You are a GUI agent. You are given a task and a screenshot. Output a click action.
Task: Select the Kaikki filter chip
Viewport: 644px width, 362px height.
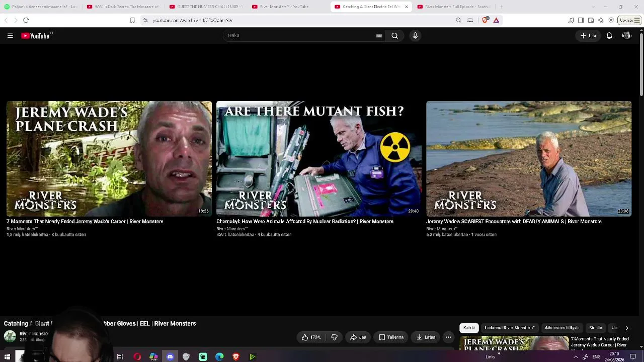coord(469,328)
